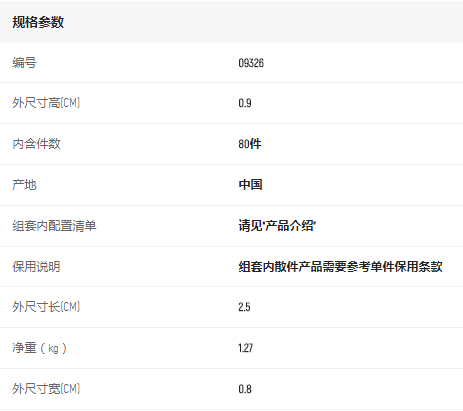Click the 组套内散件产品需要参考单件保用条款 warranty text
Screen dimensions: 463x411
(340, 267)
